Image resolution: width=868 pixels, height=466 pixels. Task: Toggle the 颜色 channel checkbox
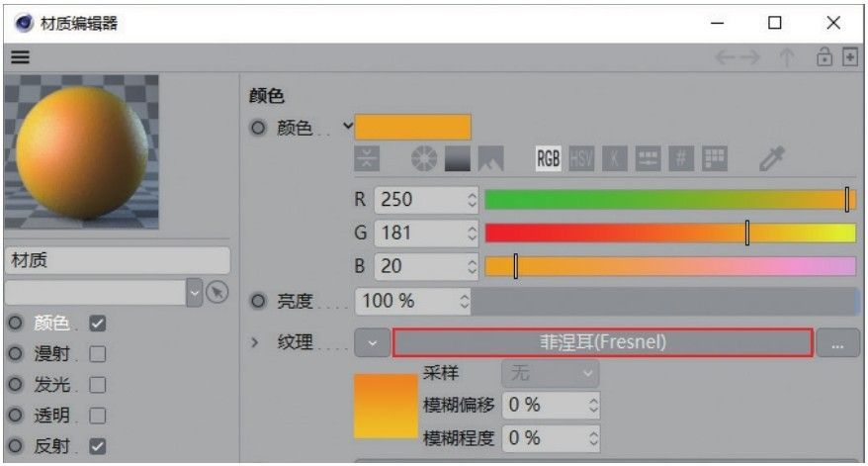97,323
